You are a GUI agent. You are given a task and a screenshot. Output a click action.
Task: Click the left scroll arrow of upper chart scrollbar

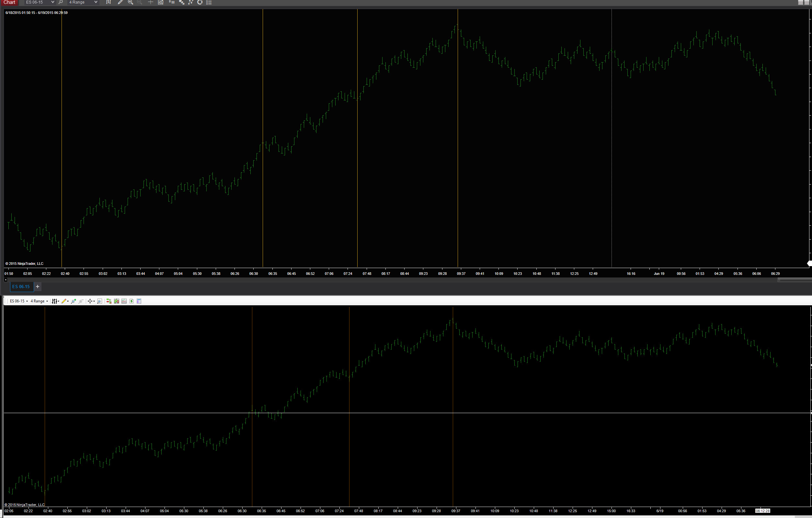tap(6, 280)
